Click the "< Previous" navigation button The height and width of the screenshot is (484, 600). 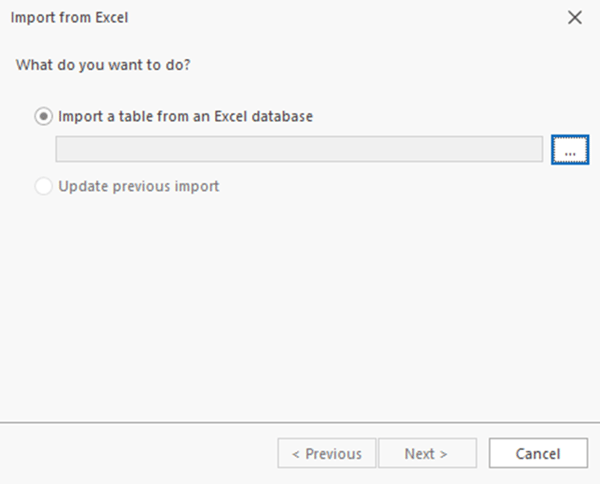326,453
